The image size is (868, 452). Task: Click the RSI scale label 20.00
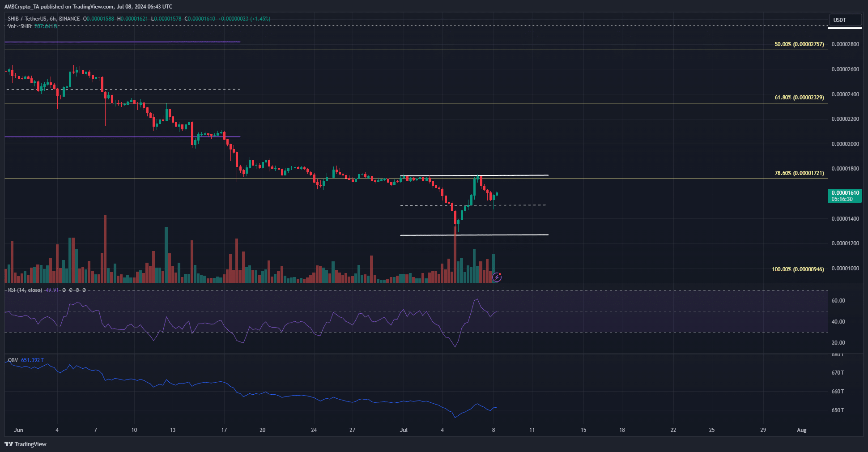tap(838, 343)
